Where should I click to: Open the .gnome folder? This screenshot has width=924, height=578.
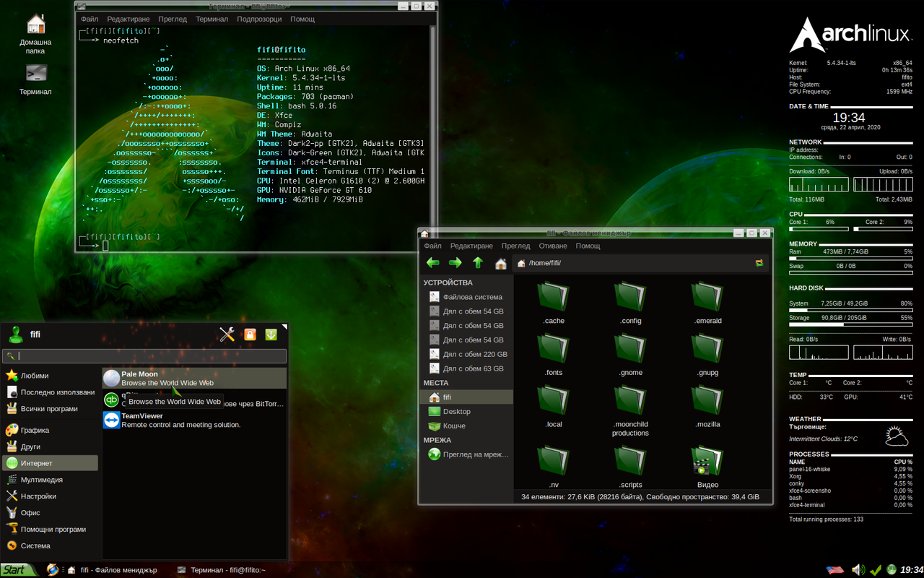(x=630, y=355)
